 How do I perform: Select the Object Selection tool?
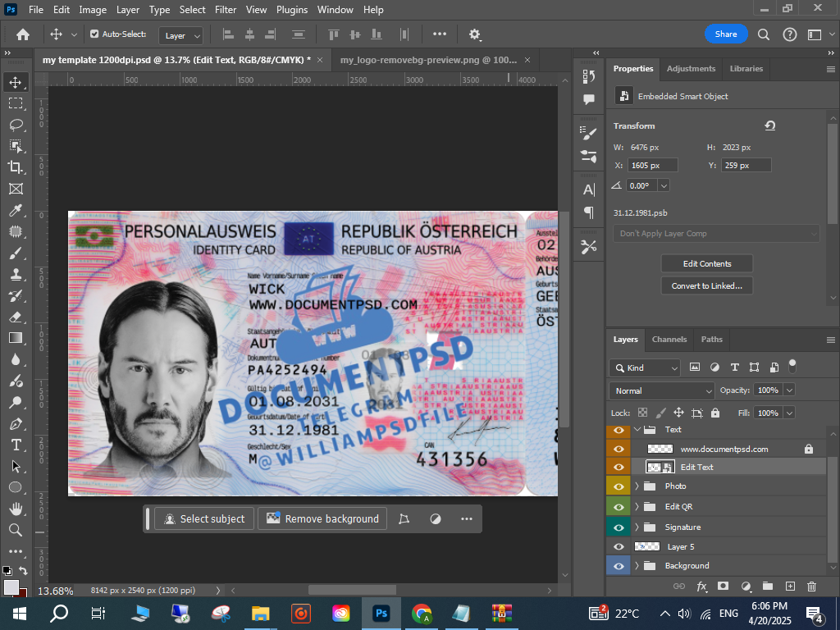pos(16,146)
